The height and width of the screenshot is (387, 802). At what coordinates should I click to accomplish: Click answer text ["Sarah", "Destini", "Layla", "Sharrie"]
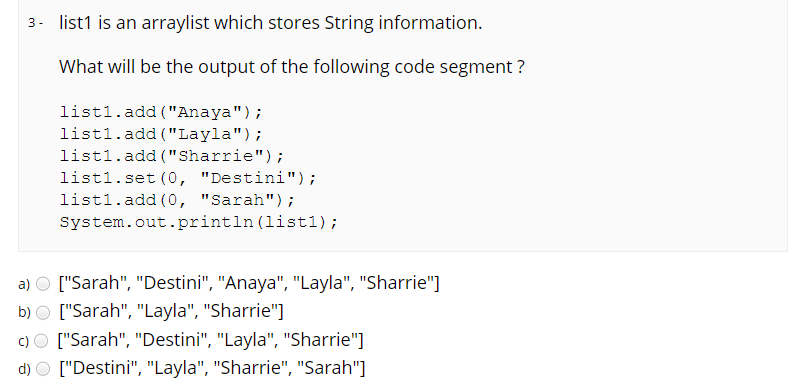click(x=210, y=339)
